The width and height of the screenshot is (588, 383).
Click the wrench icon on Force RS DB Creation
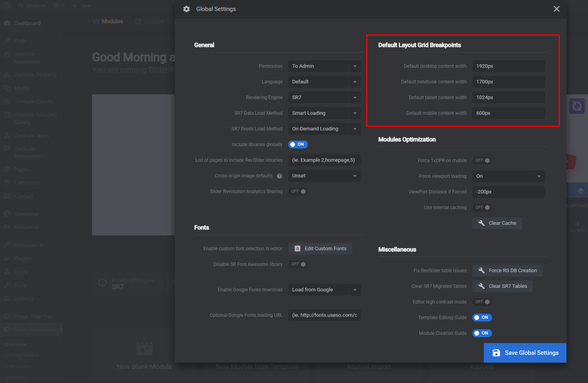[x=481, y=271]
